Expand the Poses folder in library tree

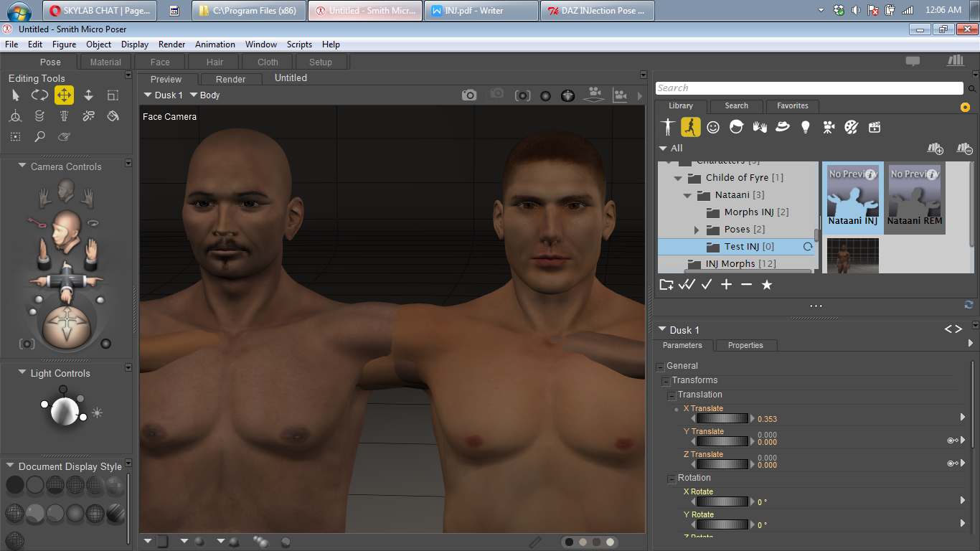point(697,230)
